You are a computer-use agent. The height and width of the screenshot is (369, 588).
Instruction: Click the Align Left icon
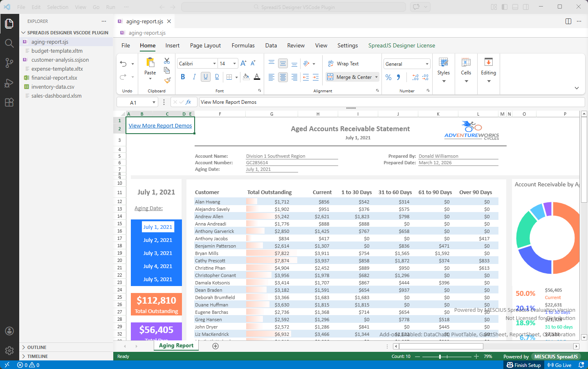[x=272, y=77]
